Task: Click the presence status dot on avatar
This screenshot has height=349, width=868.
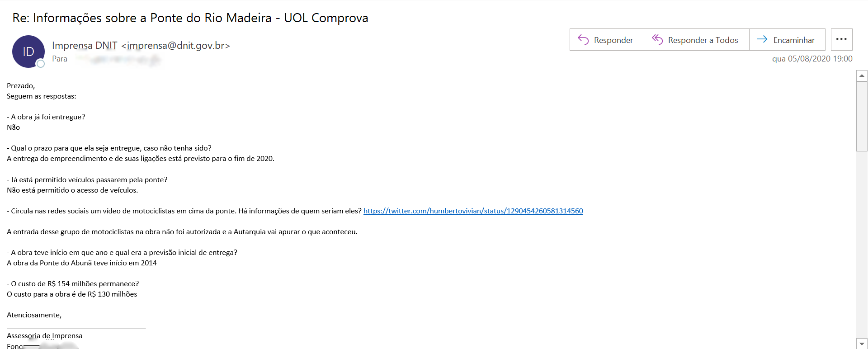Action: click(41, 64)
